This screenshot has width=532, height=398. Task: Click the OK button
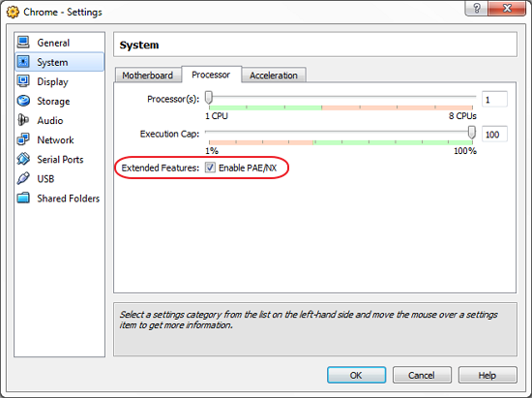tap(356, 376)
